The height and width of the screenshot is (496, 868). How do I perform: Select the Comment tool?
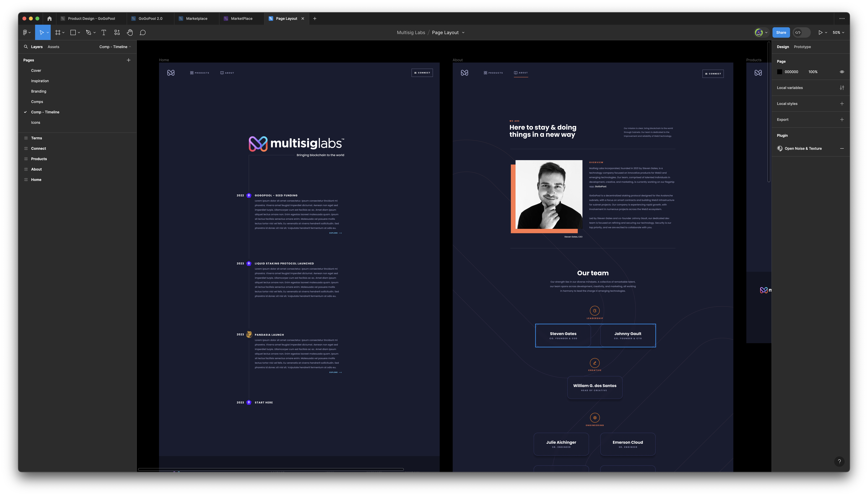click(143, 32)
